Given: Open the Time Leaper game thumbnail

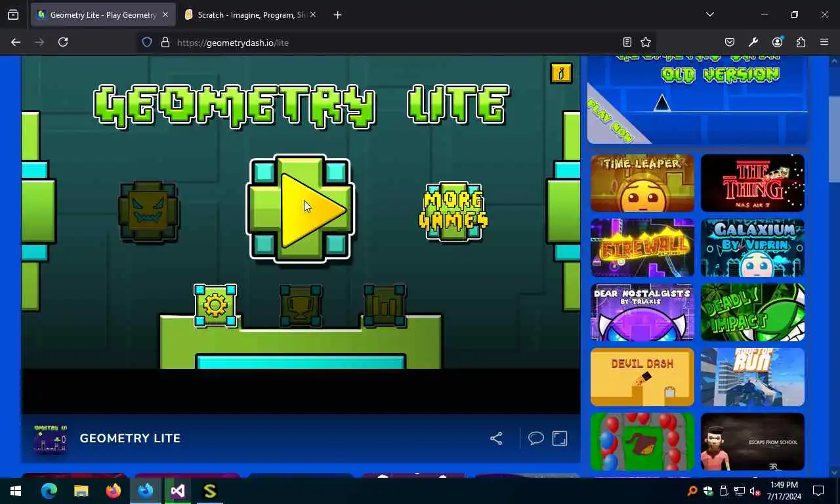Looking at the screenshot, I should click(x=642, y=183).
